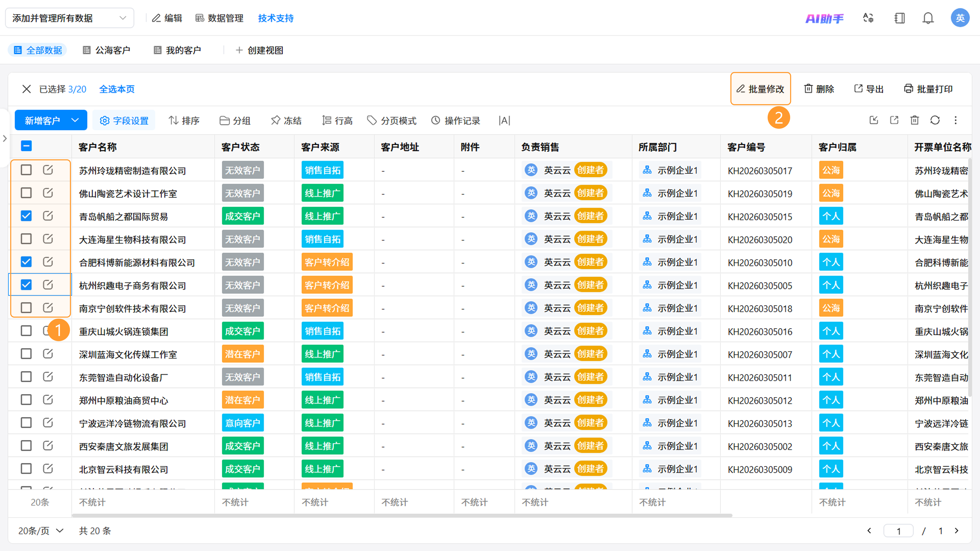Open 客户状态 footer 不统计 statistic selector
The image size is (980, 551).
pos(235,502)
